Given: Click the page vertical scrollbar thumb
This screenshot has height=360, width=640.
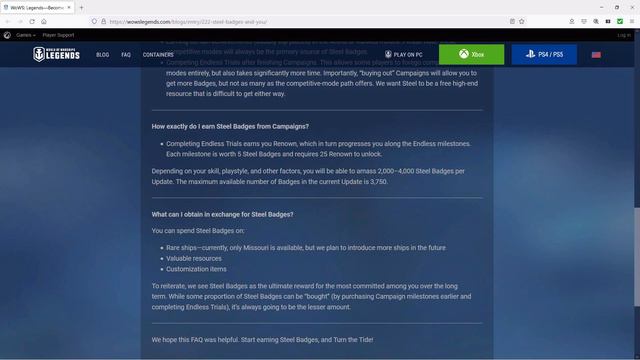Looking at the screenshot, I should tap(637, 256).
